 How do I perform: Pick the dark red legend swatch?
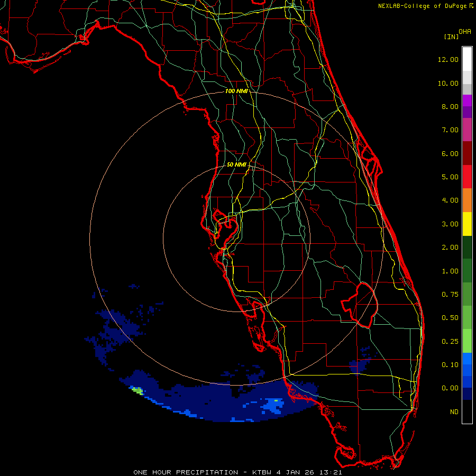[467, 153]
